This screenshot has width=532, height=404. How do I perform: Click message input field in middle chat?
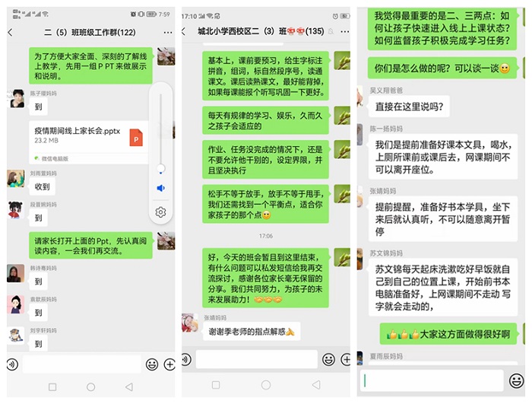pyautogui.click(x=257, y=359)
